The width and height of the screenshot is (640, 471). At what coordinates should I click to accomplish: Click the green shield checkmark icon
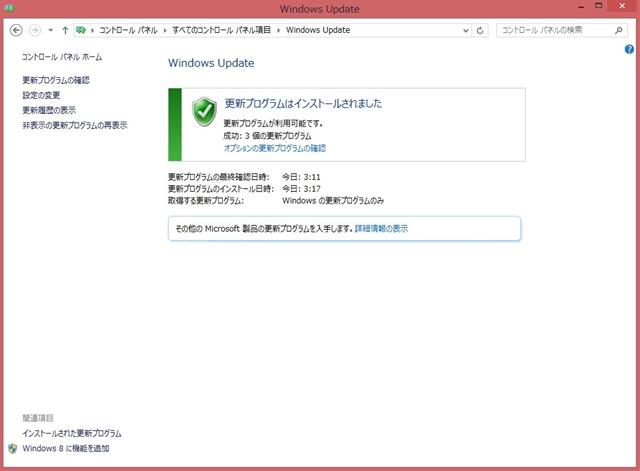pos(204,111)
